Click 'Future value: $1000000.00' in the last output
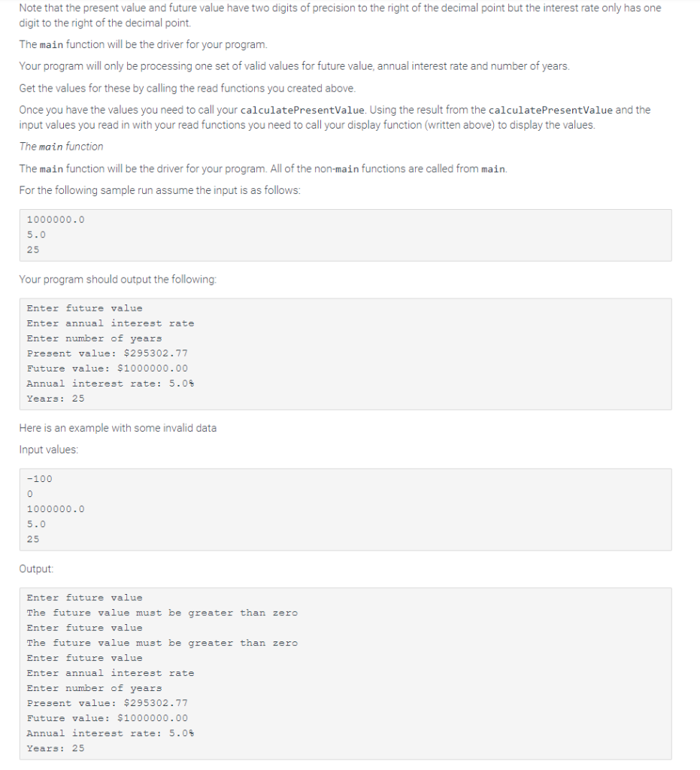This screenshot has height=770, width=700. pos(107,718)
